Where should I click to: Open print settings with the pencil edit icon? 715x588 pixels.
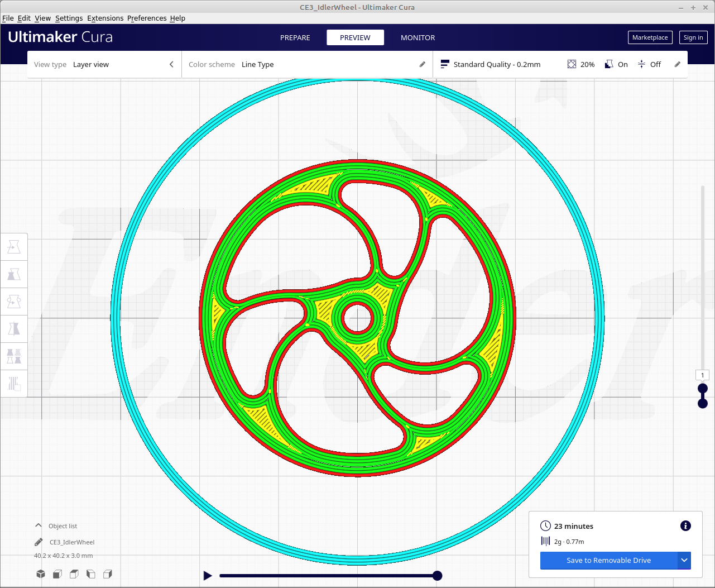(x=677, y=64)
